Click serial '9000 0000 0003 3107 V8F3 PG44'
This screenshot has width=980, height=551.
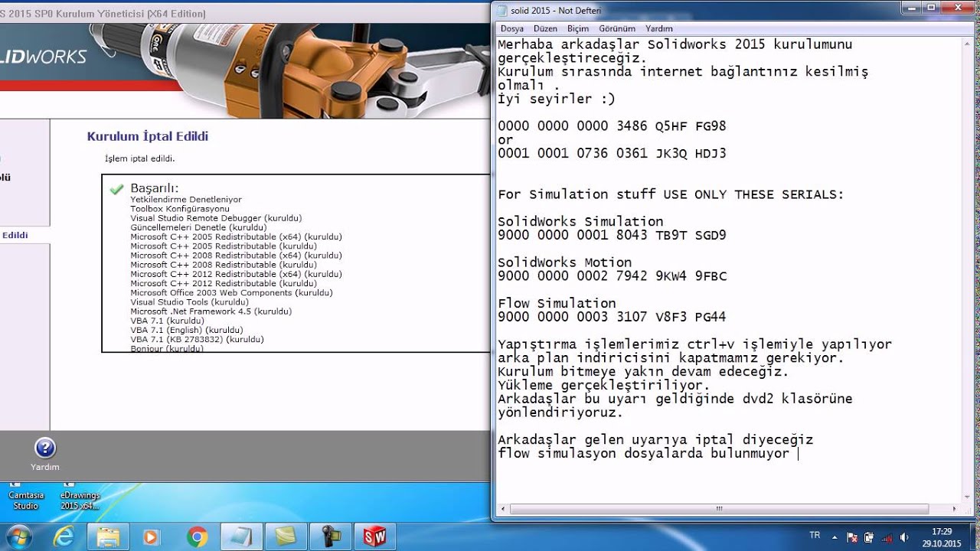click(612, 317)
